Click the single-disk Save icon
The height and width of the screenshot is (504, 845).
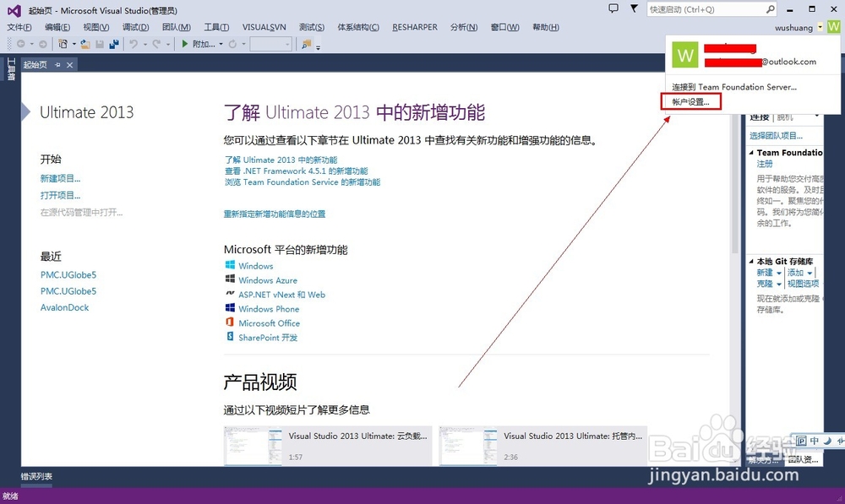(100, 44)
